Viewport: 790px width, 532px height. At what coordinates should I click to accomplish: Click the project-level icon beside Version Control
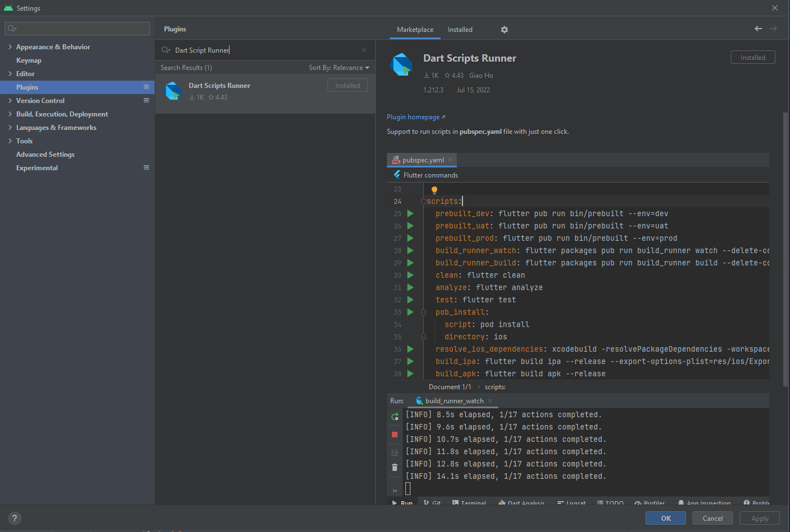pos(147,100)
